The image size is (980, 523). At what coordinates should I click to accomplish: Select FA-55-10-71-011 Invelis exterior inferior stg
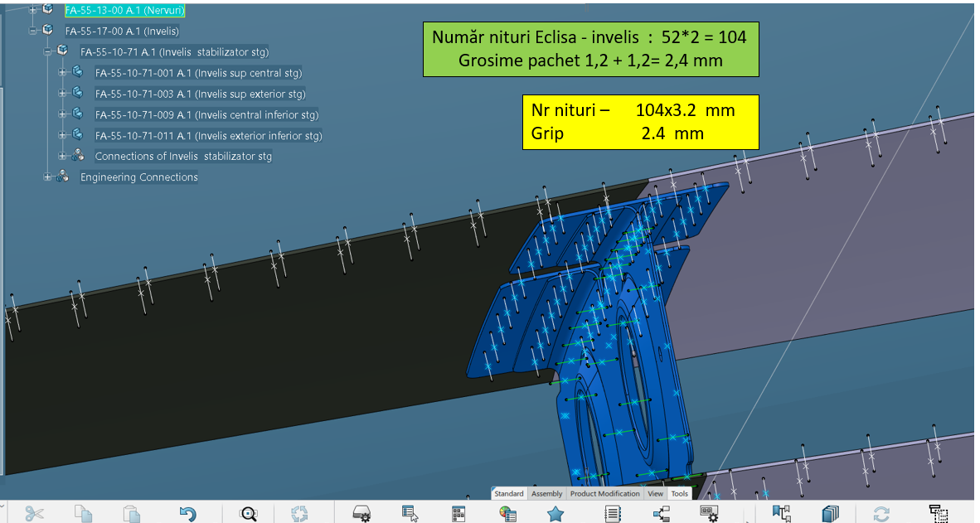[x=208, y=135]
